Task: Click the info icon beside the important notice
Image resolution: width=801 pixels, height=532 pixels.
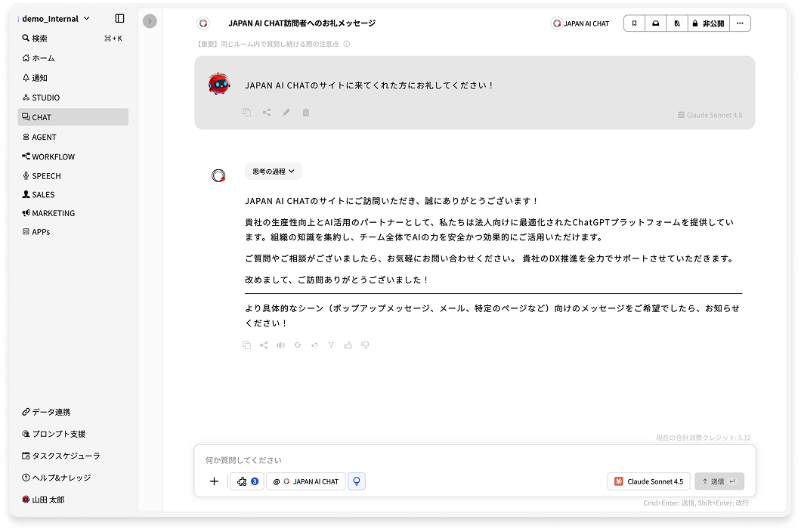Action: pyautogui.click(x=347, y=44)
